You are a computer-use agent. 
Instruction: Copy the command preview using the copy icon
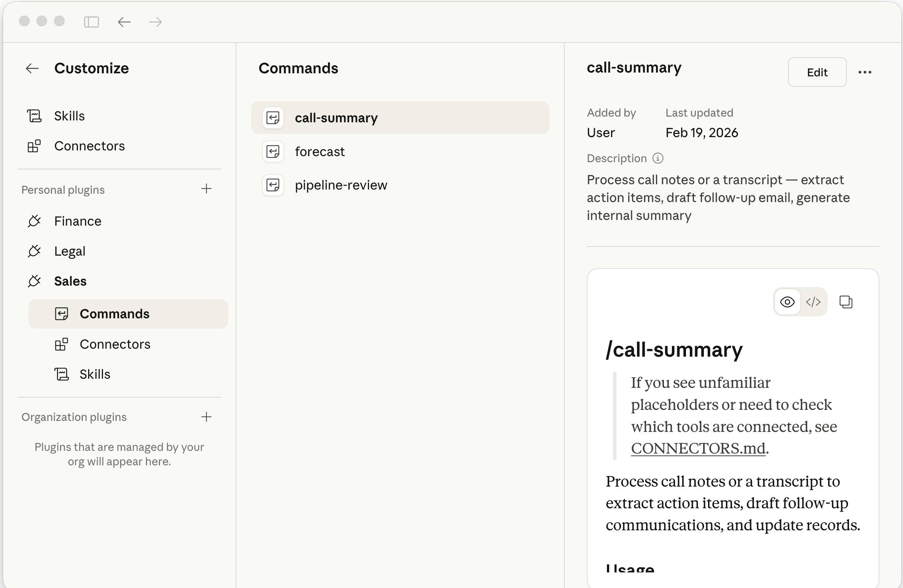coord(847,302)
